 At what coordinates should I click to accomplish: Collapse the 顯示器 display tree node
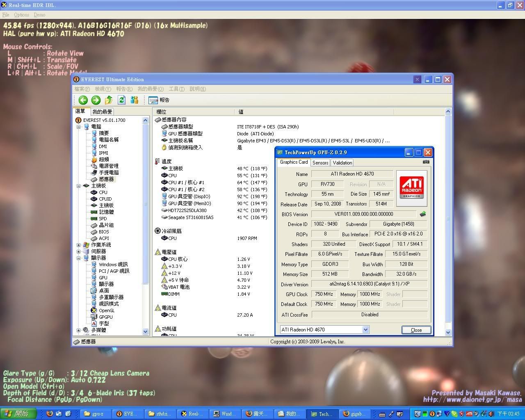point(79,258)
